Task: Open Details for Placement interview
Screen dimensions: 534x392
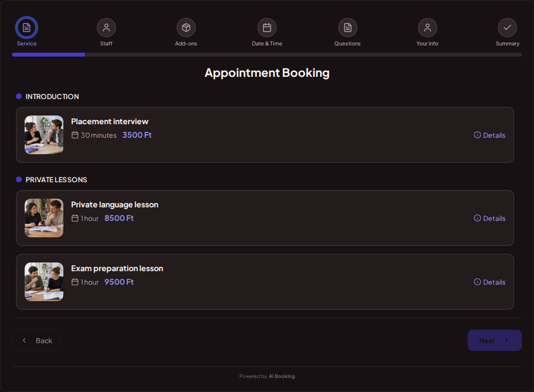Action: coord(489,135)
